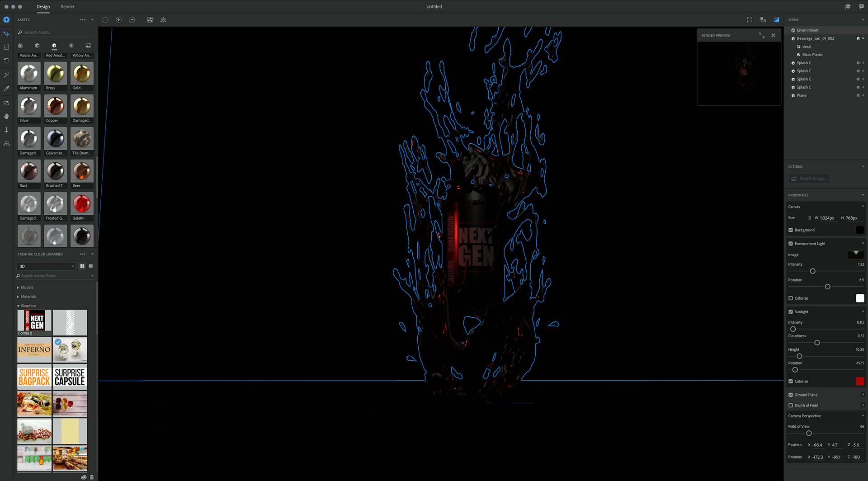The width and height of the screenshot is (868, 481).
Task: Pick the Select and Rotate tool
Action: click(x=6, y=61)
